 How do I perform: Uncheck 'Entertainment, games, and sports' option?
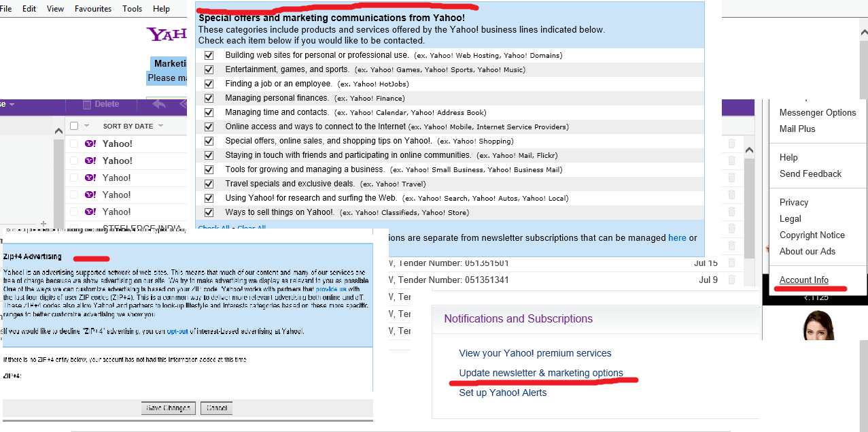tap(209, 69)
